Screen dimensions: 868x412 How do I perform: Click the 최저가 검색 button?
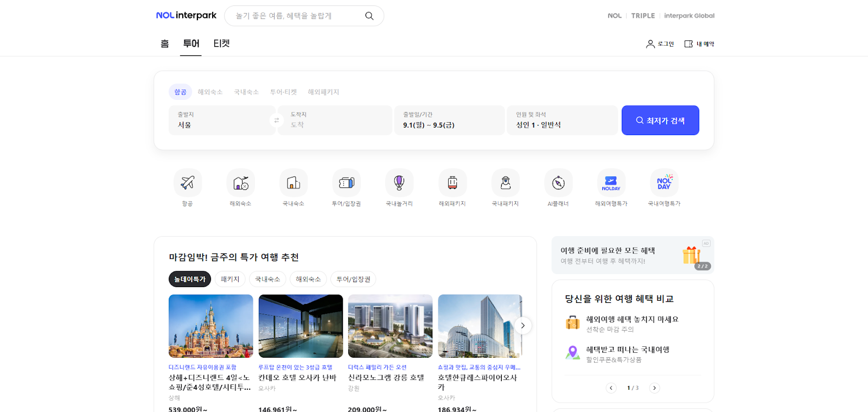pos(660,121)
